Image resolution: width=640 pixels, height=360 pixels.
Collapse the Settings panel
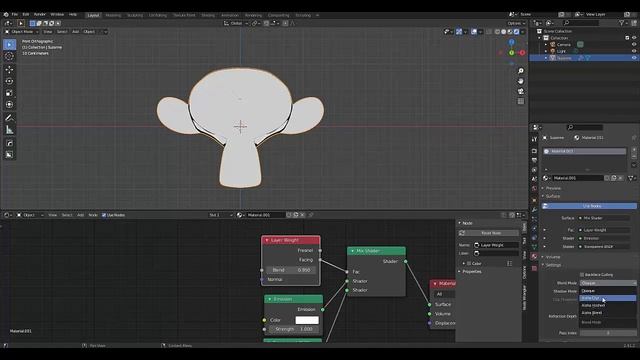(553, 265)
